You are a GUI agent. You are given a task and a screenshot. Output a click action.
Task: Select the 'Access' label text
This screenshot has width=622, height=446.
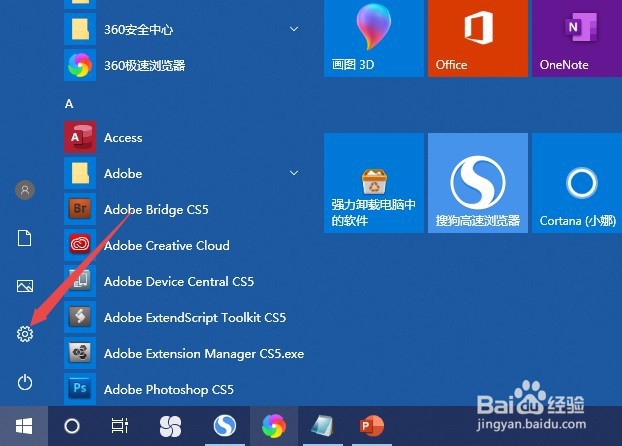click(123, 138)
